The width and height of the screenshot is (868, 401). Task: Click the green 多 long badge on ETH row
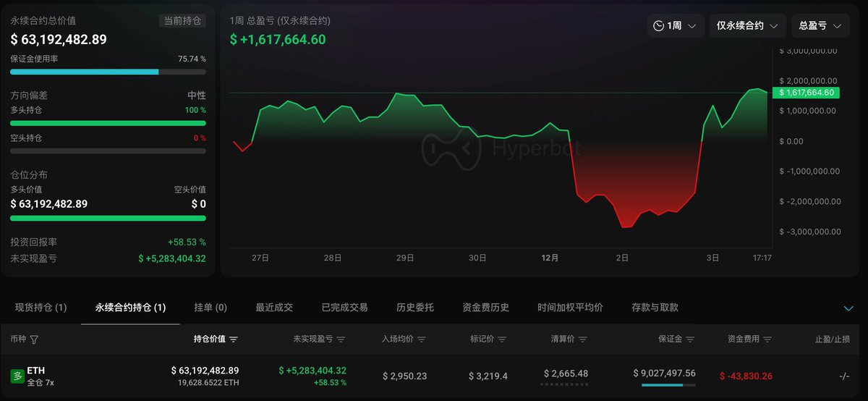pyautogui.click(x=17, y=376)
